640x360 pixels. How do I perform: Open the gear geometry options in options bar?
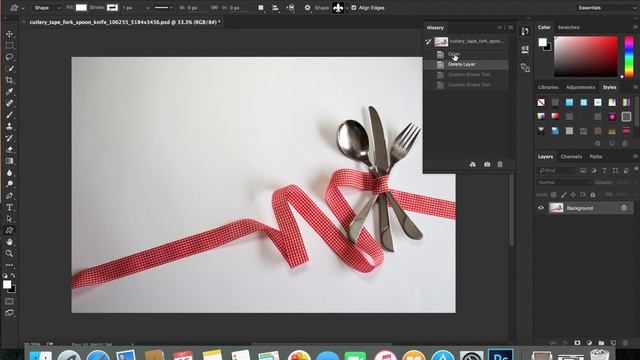point(307,8)
